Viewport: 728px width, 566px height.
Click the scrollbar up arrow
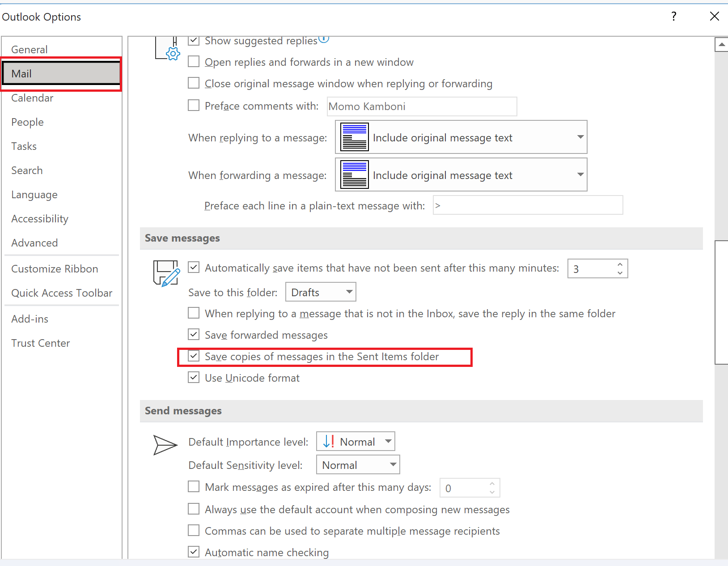[721, 45]
